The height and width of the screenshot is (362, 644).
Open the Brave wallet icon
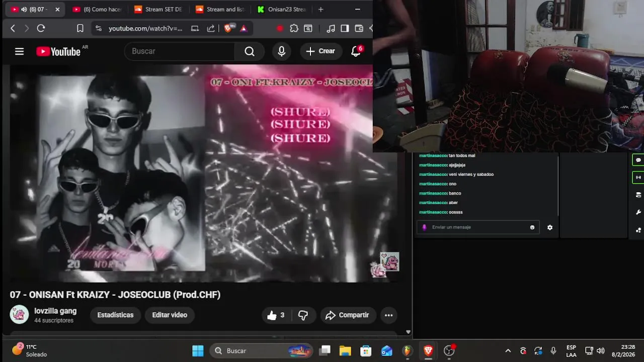click(x=359, y=29)
